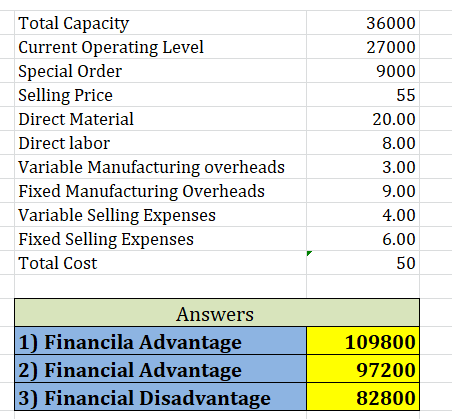452x419 pixels.
Task: Select the yellow 97200 answer cell
Action: tap(363, 369)
